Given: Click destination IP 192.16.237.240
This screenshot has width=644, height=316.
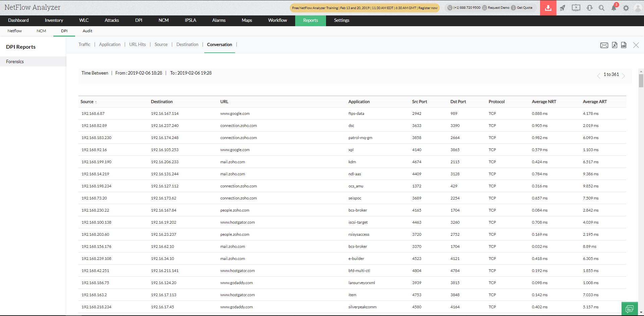Looking at the screenshot, I should (165, 126).
